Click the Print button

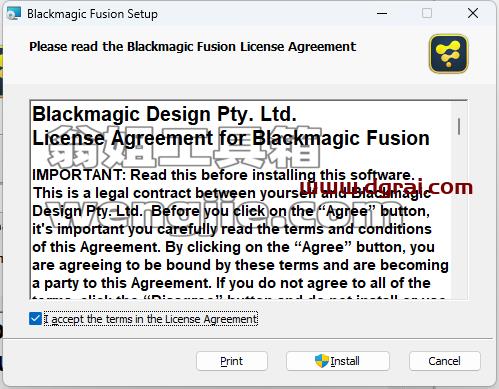tap(232, 361)
